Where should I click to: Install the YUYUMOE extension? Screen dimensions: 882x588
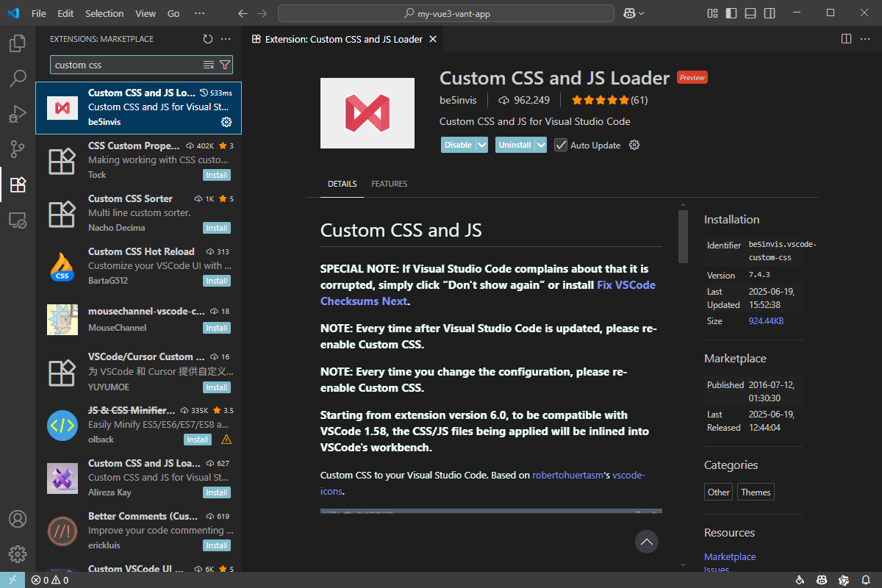(x=217, y=387)
